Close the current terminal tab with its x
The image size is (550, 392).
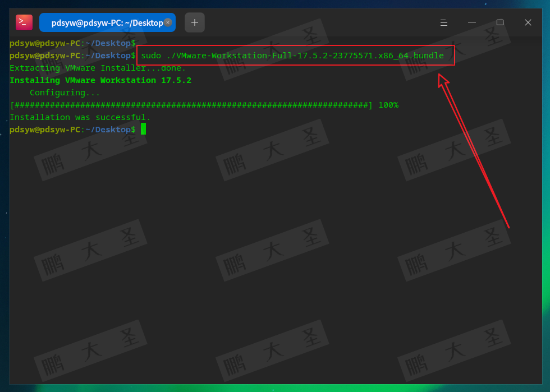pos(168,22)
